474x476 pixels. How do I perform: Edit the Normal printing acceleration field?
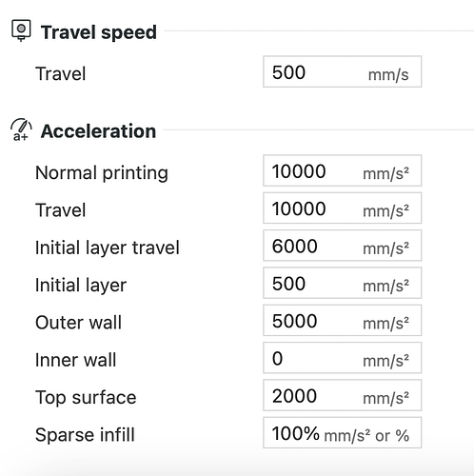(x=342, y=170)
